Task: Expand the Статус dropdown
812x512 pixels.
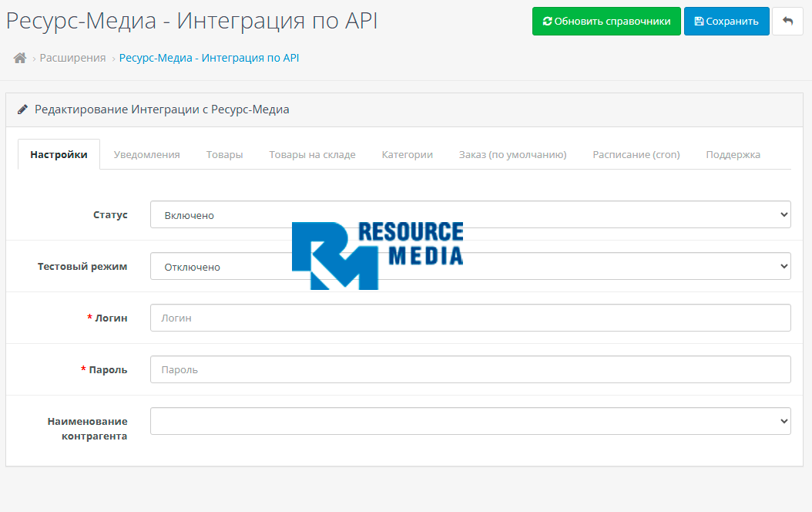Action: coord(470,214)
